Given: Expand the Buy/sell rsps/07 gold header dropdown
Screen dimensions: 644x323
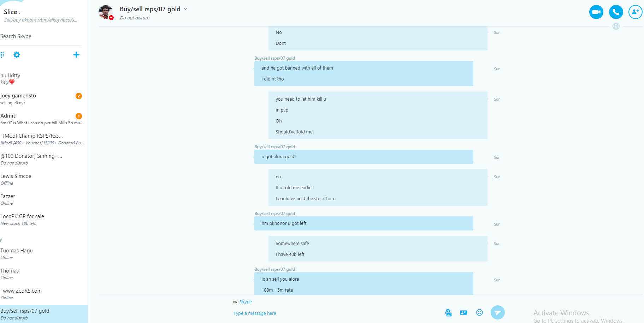Looking at the screenshot, I should pyautogui.click(x=185, y=9).
